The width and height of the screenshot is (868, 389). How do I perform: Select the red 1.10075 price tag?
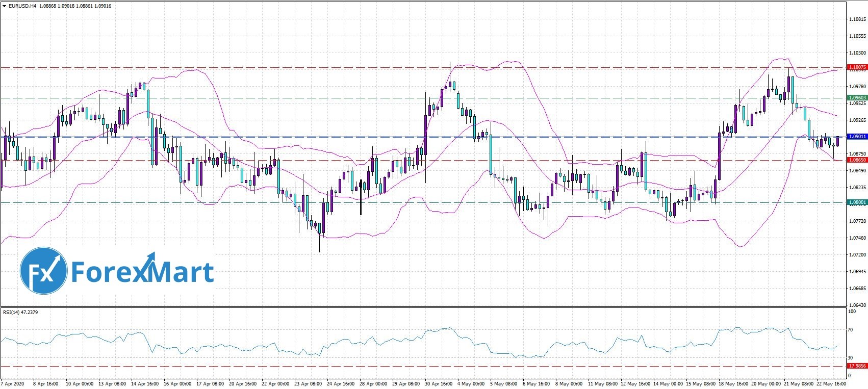(857, 67)
